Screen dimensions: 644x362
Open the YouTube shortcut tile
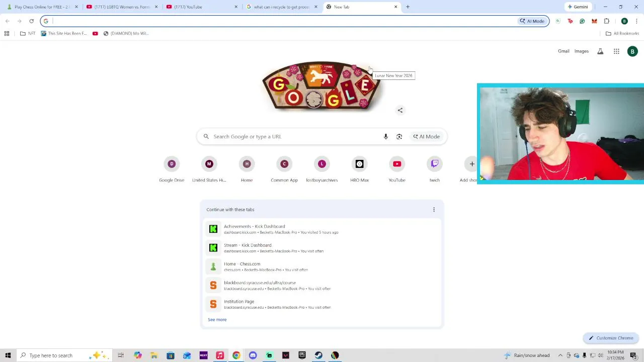tap(397, 170)
